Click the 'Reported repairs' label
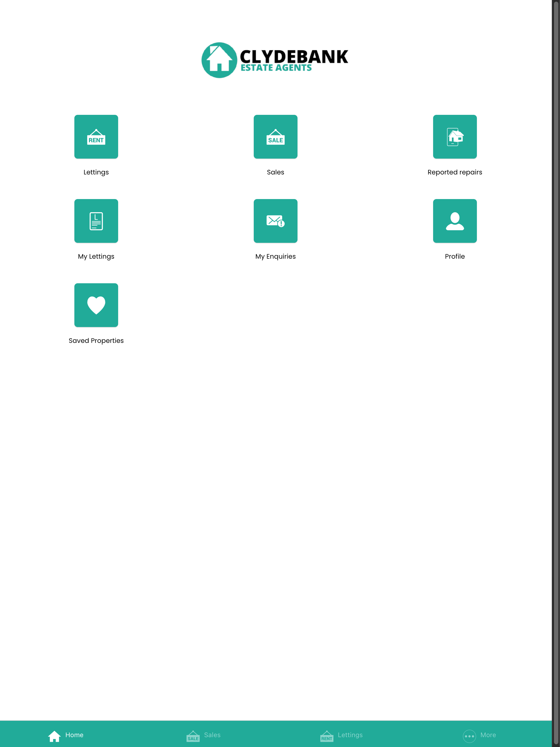Screen dimensions: 560x747 (x=455, y=172)
